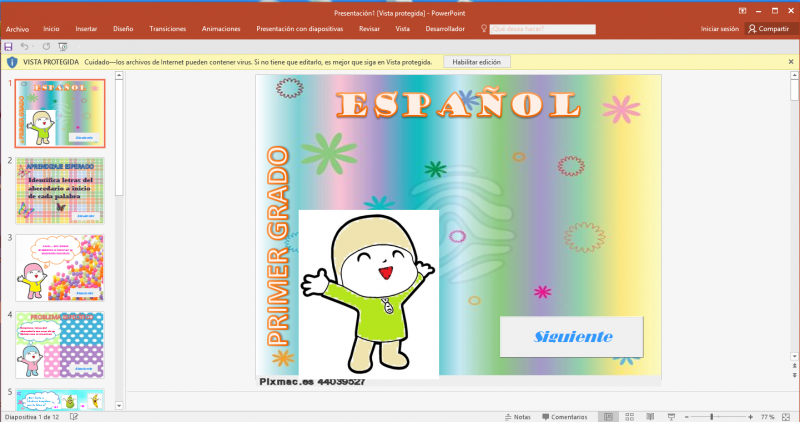Switch to Slide Sorter view icon
The image size is (800, 422).
(630, 417)
